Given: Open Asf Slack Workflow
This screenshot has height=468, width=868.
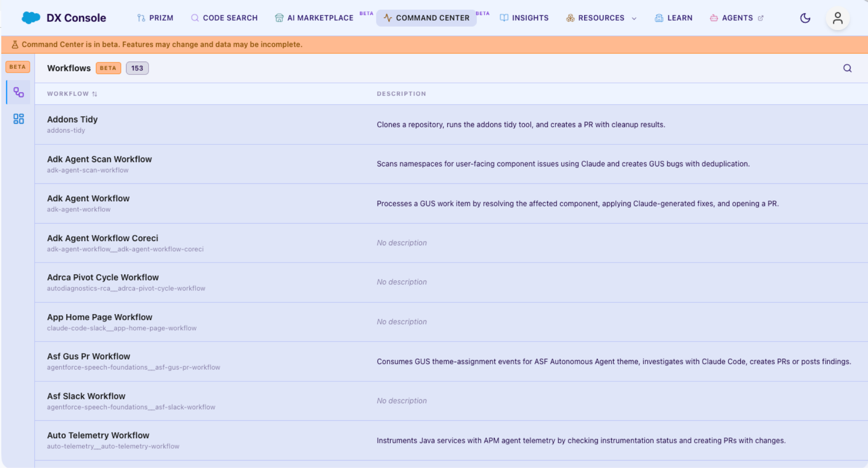Looking at the screenshot, I should tap(451, 401).
